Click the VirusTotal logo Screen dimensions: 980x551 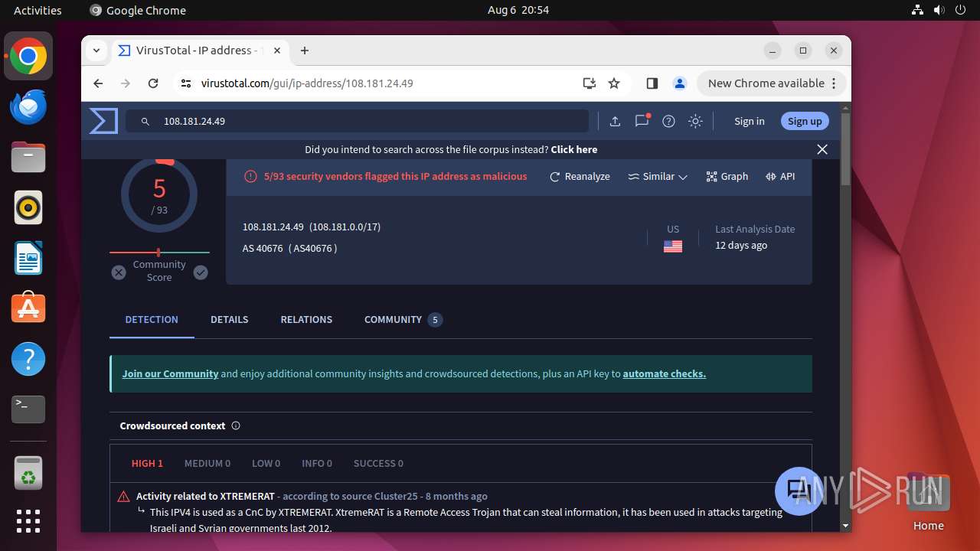(103, 121)
